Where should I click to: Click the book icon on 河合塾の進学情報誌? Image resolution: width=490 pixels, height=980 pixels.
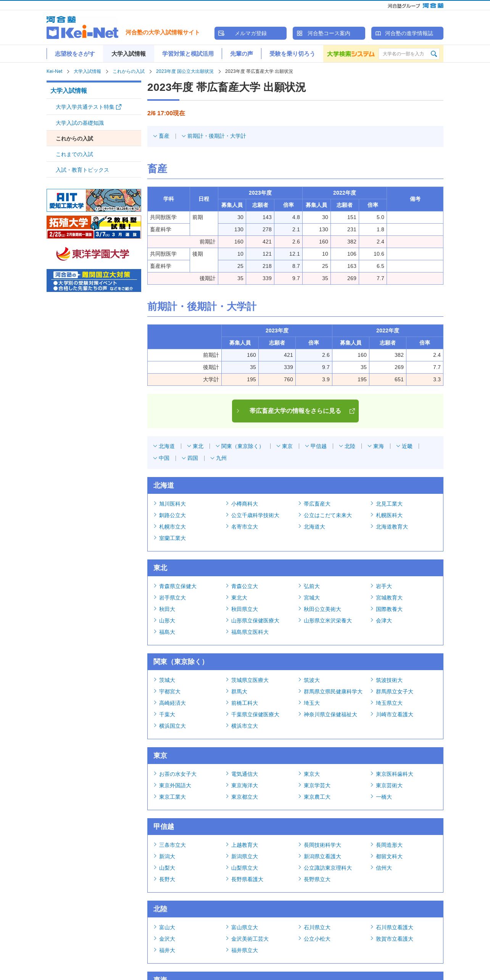(x=378, y=33)
